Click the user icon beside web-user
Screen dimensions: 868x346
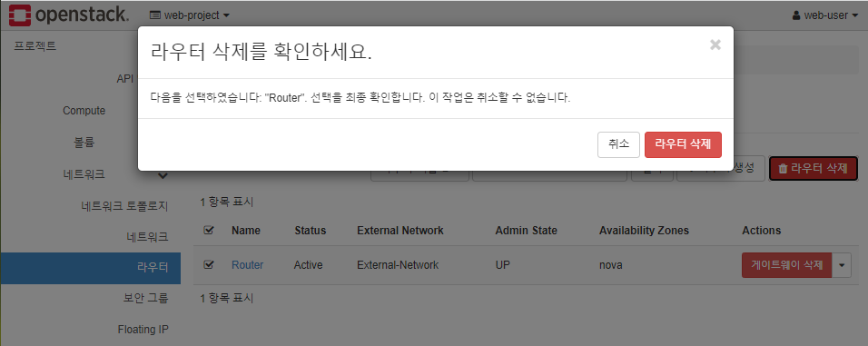(796, 15)
